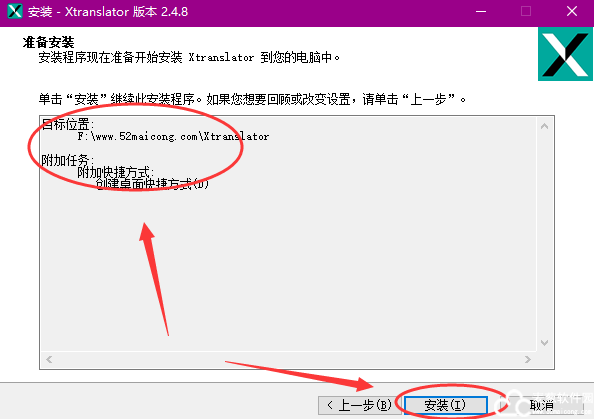
Task: Close the Xtranslator installer window
Action: [x=572, y=12]
